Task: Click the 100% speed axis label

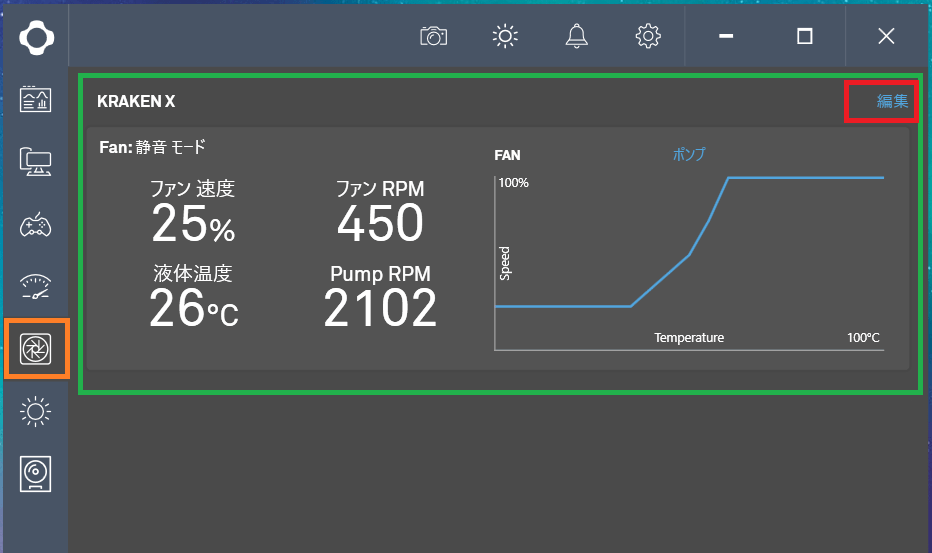Action: [x=514, y=183]
